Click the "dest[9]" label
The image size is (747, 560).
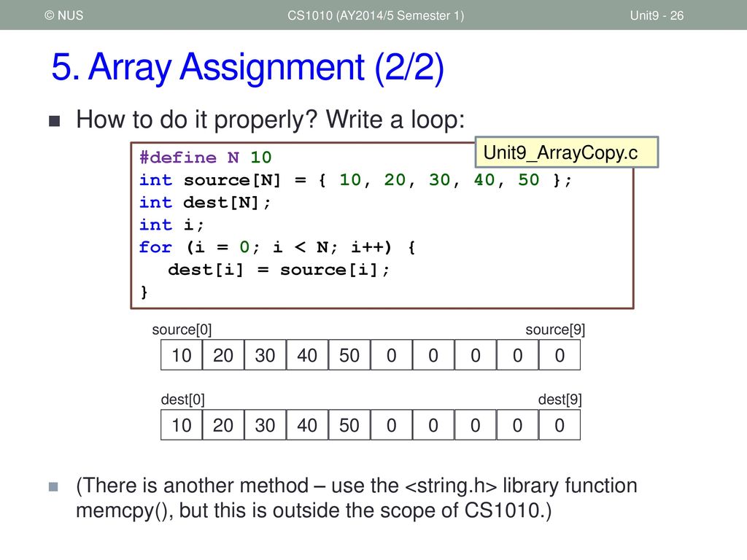[560, 400]
